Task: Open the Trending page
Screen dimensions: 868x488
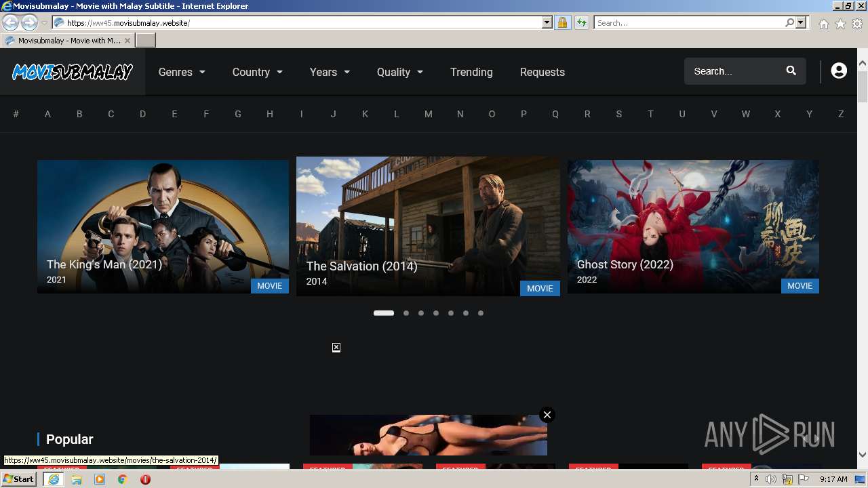Action: coord(471,72)
